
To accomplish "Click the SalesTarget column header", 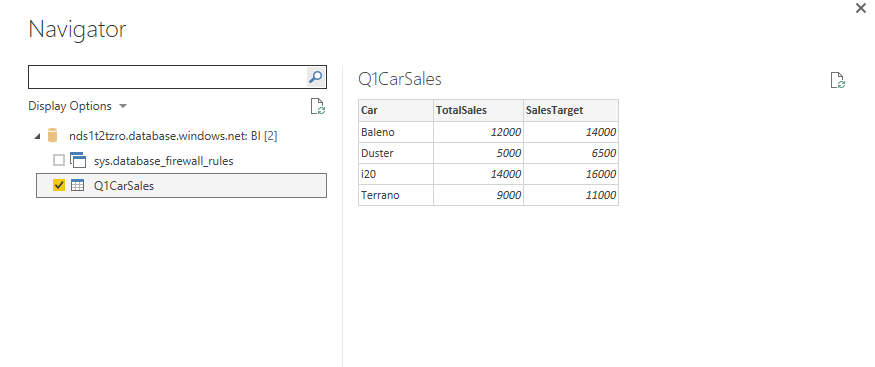I will click(571, 110).
